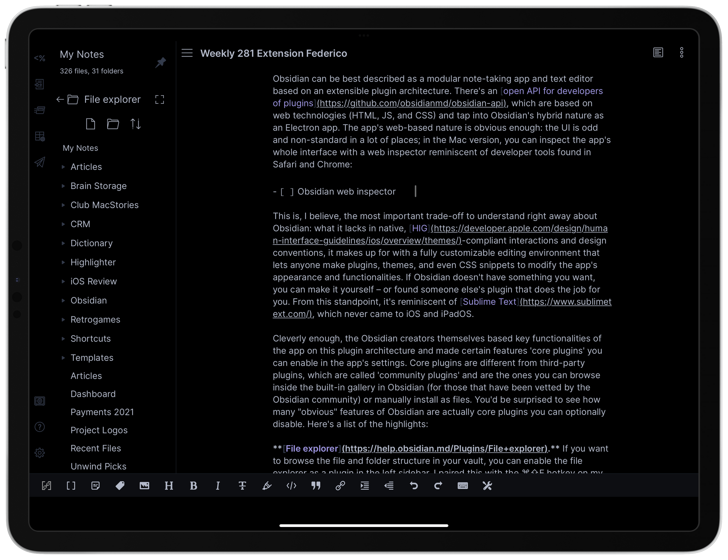This screenshot has width=728, height=560.
Task: Open the HIG link text
Action: 419,228
